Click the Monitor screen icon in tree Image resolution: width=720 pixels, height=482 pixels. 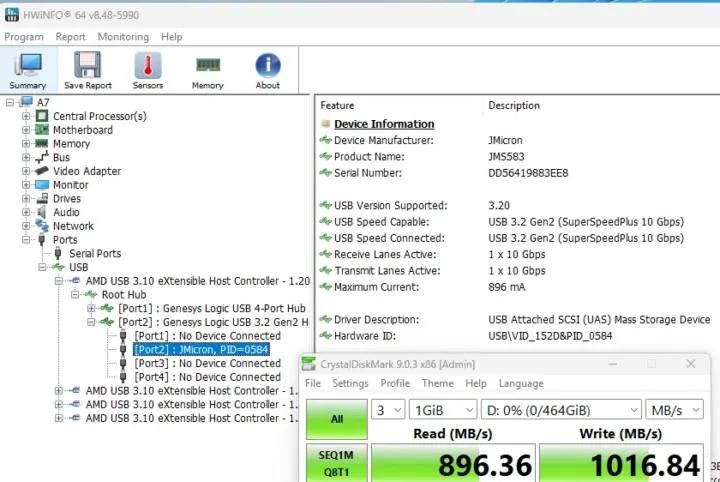[x=42, y=185]
